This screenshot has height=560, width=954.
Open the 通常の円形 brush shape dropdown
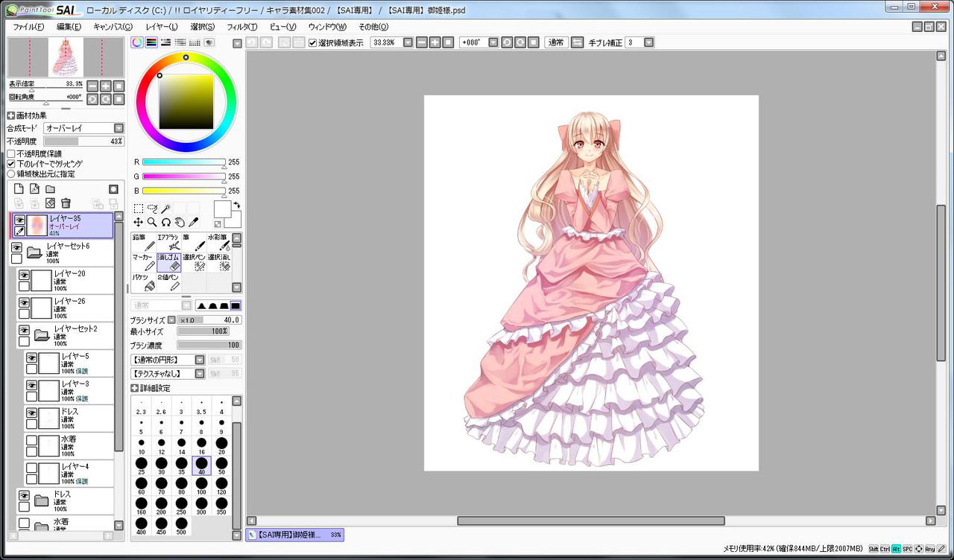(200, 360)
